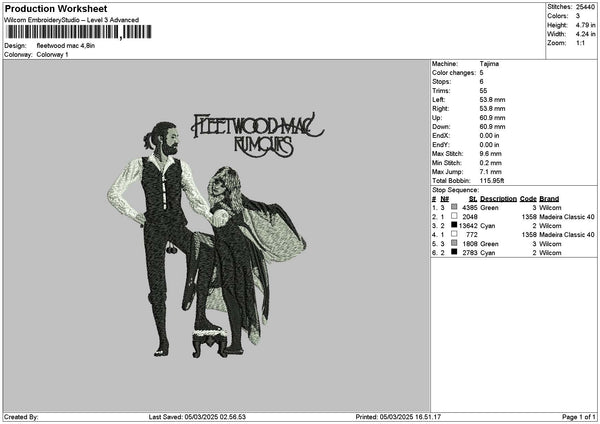Viewport: 600px width, 424px height.
Task: Click the 'Stop Sequence:' label
Action: click(x=455, y=190)
